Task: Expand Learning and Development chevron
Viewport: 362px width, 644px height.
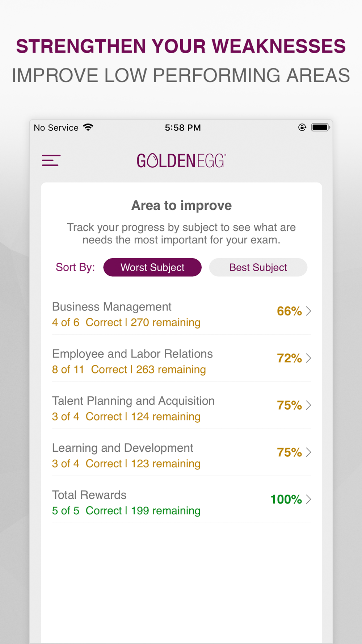Action: (308, 452)
